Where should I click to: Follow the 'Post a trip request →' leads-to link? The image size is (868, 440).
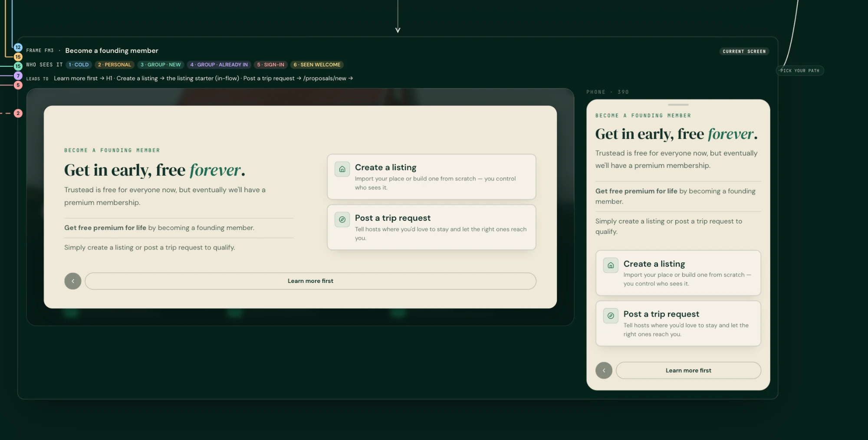(x=273, y=79)
